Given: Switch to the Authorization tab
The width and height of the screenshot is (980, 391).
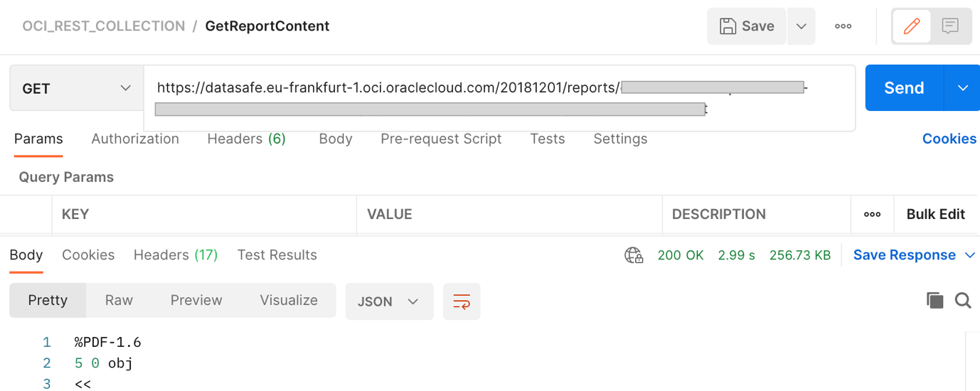Looking at the screenshot, I should (x=135, y=139).
